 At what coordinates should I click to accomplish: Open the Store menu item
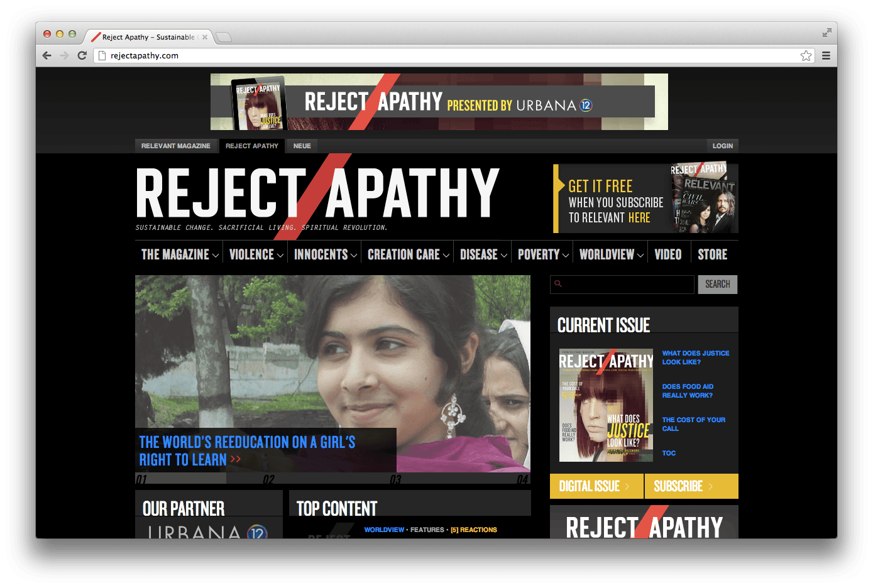pos(713,254)
